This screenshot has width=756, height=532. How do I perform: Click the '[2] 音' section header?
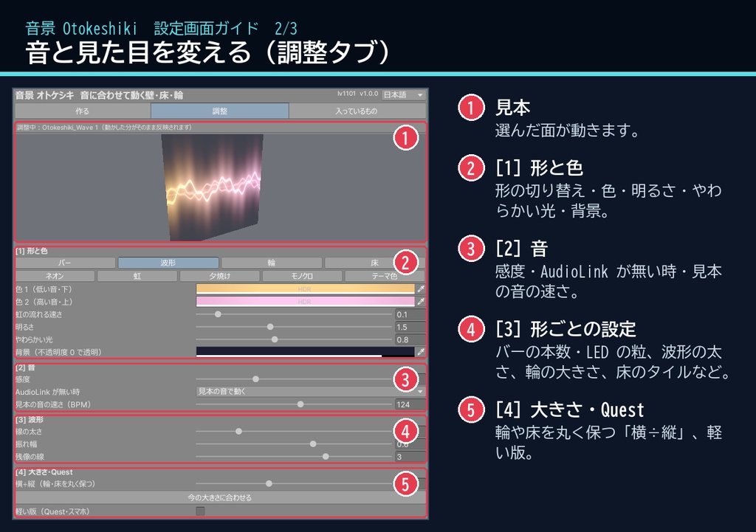point(25,367)
